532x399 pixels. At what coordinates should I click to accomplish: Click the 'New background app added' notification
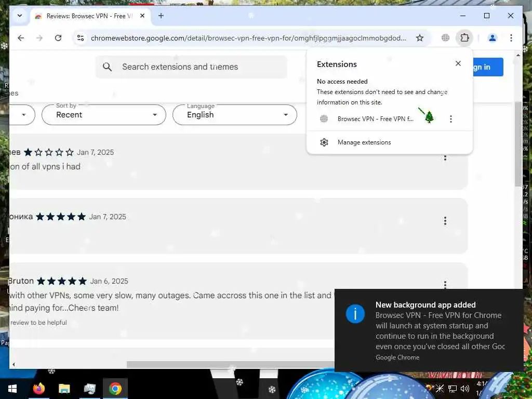(x=429, y=330)
